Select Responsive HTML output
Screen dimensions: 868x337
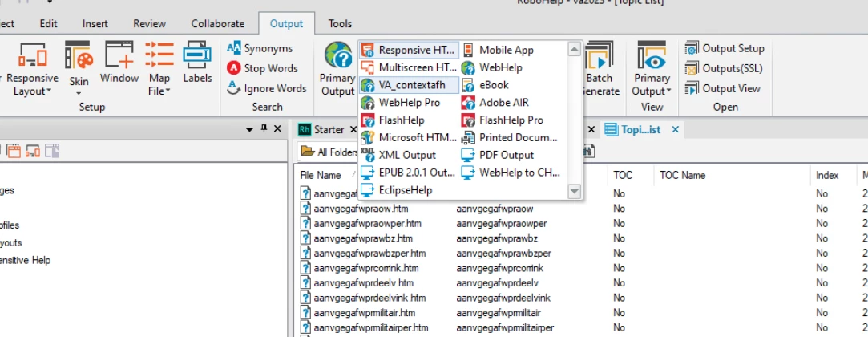click(x=409, y=50)
